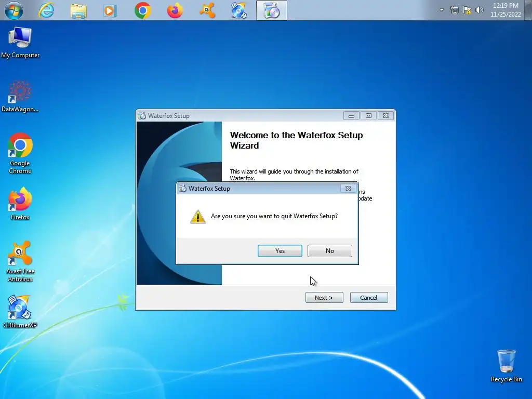The width and height of the screenshot is (532, 399).
Task: Confirm quitting by clicking Yes
Action: (280, 251)
